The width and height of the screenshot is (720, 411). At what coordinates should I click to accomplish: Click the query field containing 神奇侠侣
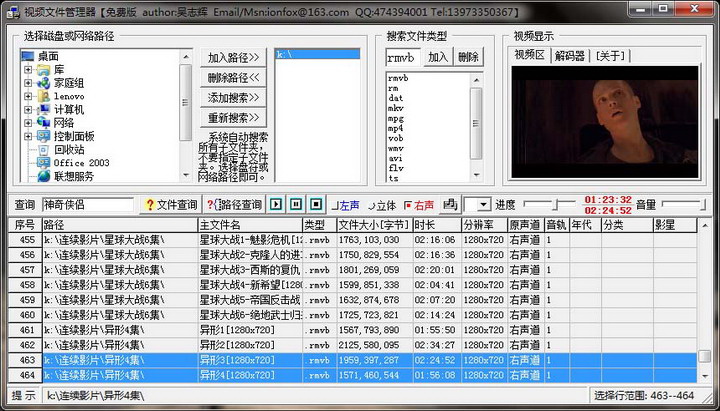point(88,205)
